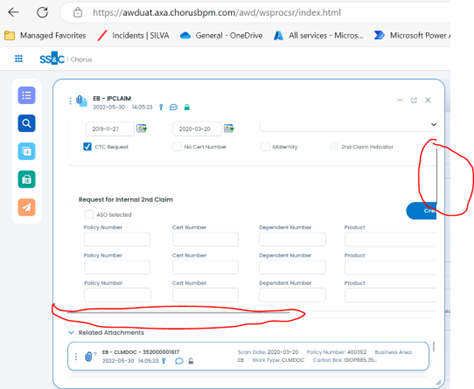Focus the first Policy Number field
The height and width of the screenshot is (389, 474).
[117, 239]
